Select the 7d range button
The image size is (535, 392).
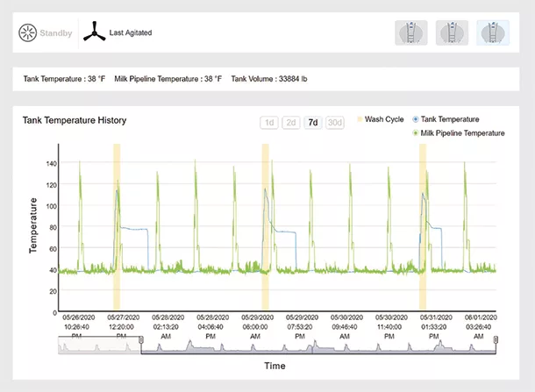313,123
